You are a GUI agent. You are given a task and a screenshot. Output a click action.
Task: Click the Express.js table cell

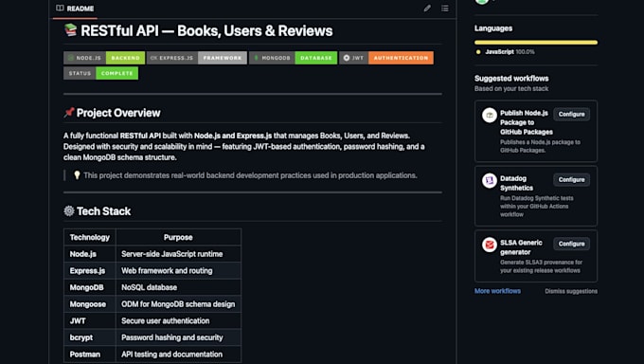coord(90,271)
